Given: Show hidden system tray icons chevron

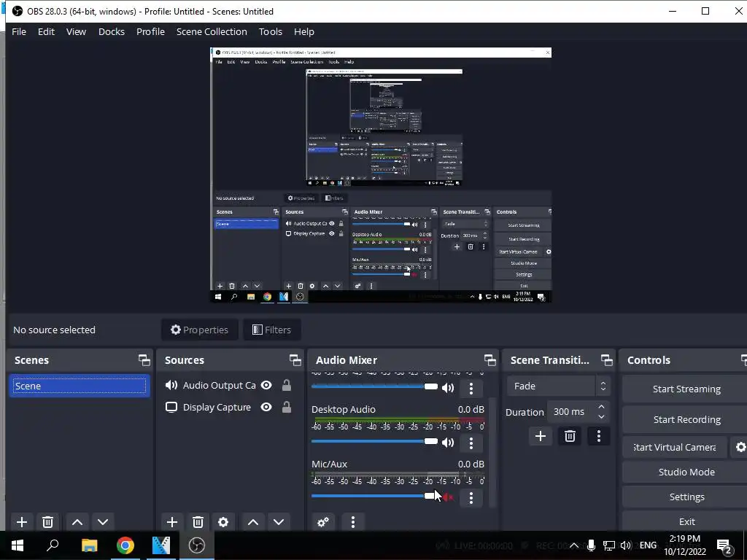Looking at the screenshot, I should point(575,545).
